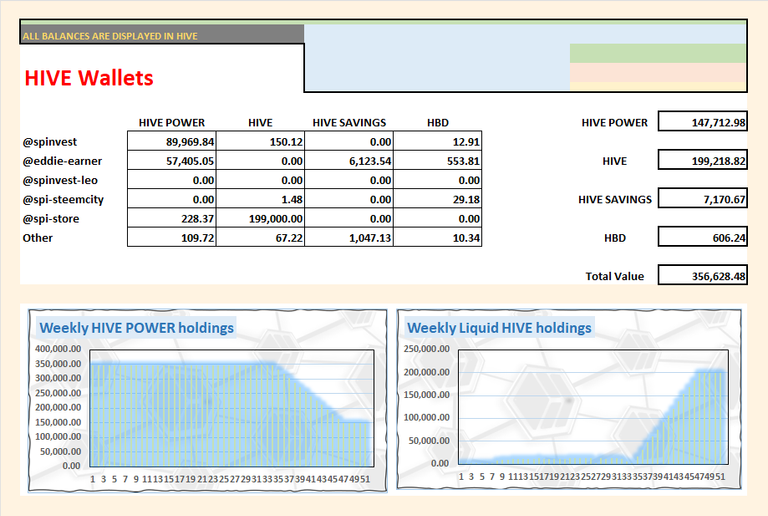This screenshot has height=516, width=768.
Task: Click the 67.22 HIVE cell
Action: [x=260, y=238]
